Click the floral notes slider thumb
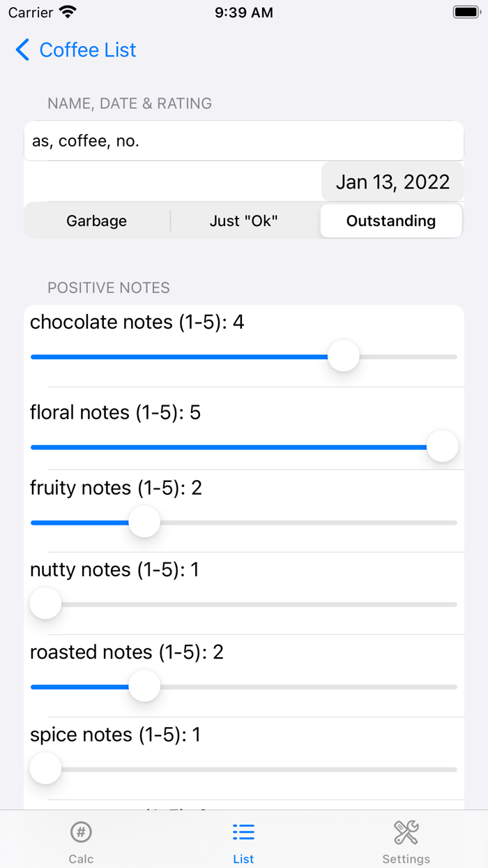 (x=442, y=447)
